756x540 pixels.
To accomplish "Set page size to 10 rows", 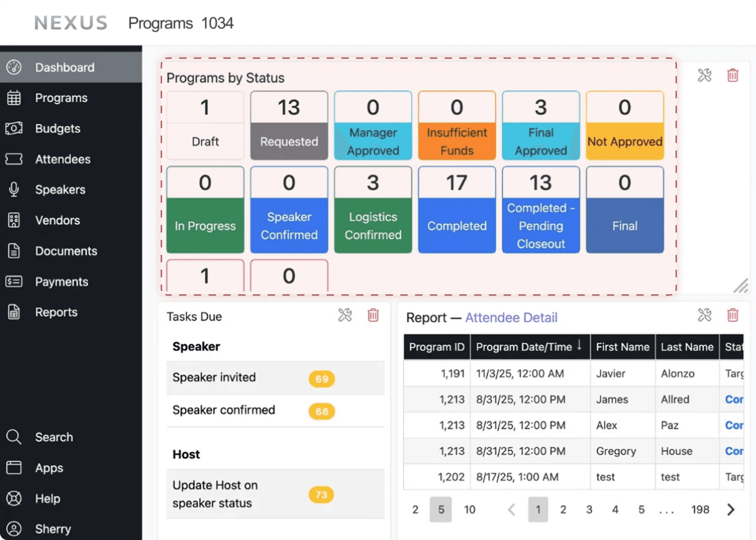I will pos(470,509).
